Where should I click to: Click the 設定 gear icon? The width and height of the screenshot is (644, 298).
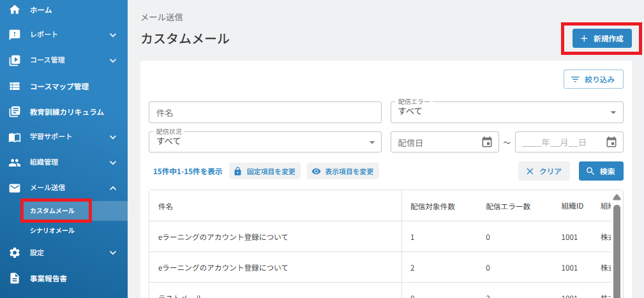point(15,253)
